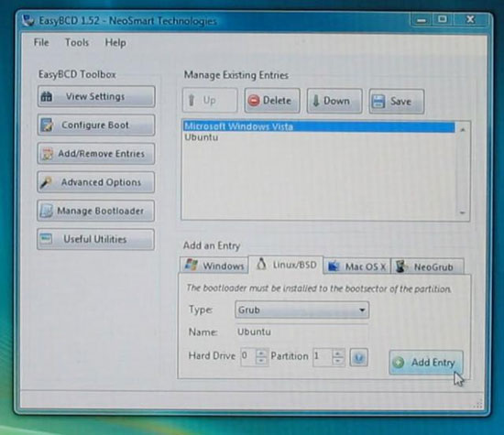Open Useful Utilities
Screen dimensions: 504x435
coord(96,239)
